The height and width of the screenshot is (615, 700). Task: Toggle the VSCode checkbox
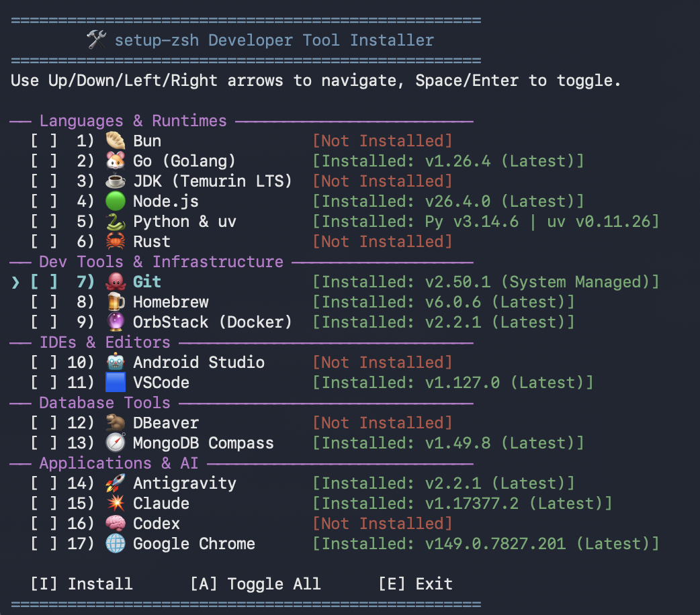[x=44, y=383]
